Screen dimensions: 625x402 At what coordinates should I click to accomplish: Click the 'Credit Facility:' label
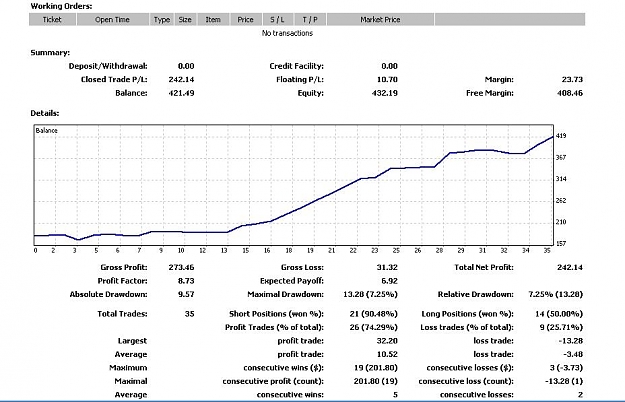click(296, 66)
